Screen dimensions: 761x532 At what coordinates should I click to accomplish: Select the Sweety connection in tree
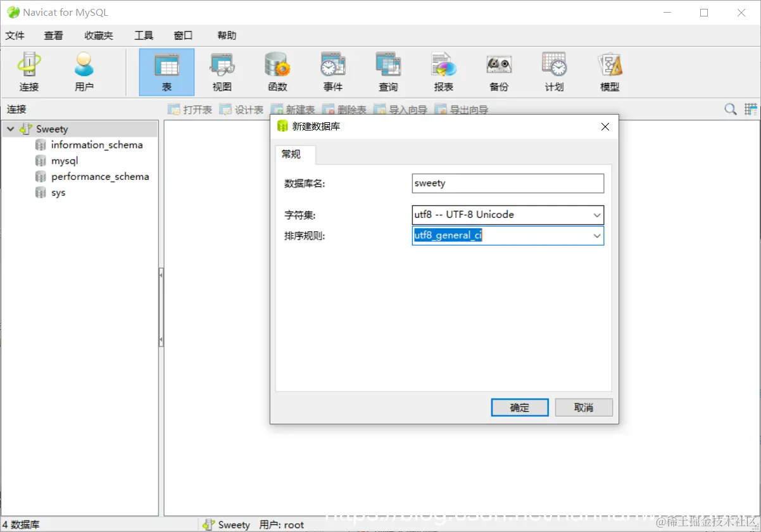tap(52, 129)
